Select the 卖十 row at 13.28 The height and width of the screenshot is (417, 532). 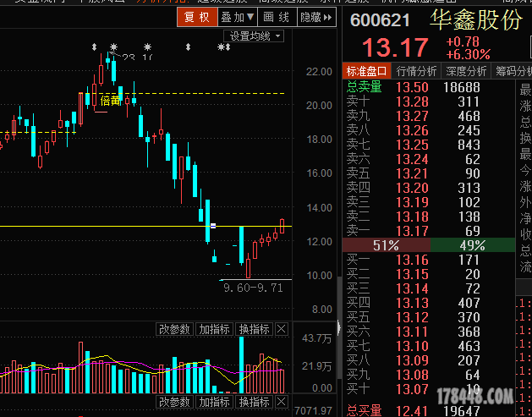429,102
